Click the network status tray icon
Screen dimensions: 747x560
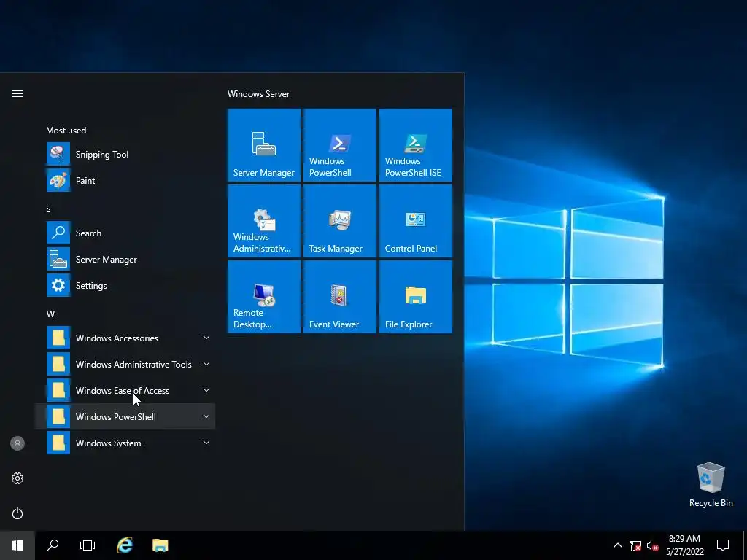click(x=635, y=545)
